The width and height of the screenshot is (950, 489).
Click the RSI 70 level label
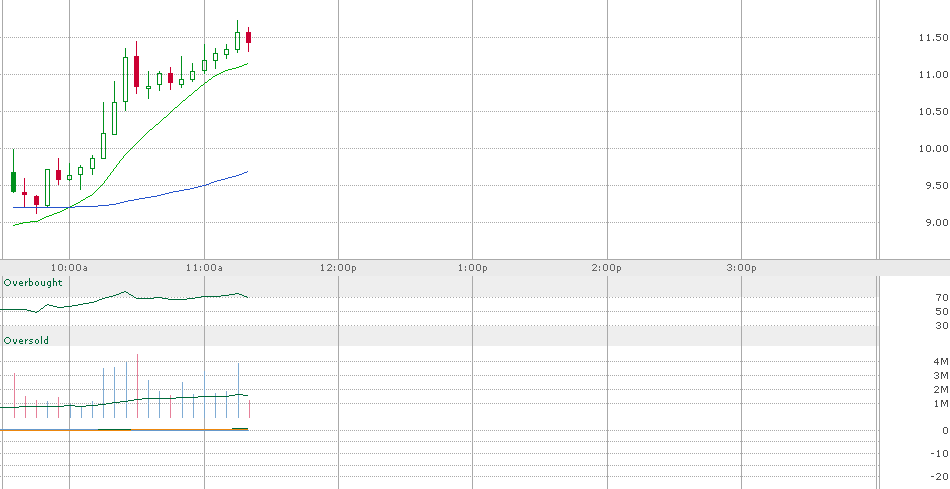[x=942, y=298]
